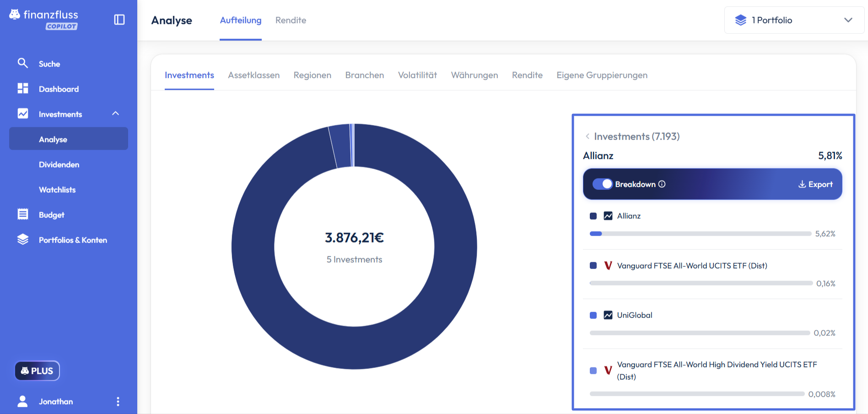Switch to the Rendite tab in the header
This screenshot has width=868, height=414.
pos(291,20)
